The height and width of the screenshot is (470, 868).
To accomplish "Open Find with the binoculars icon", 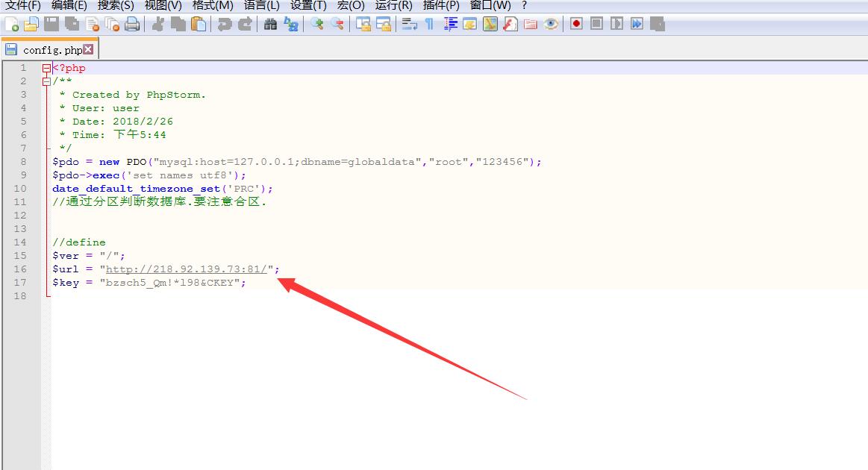I will tap(270, 24).
